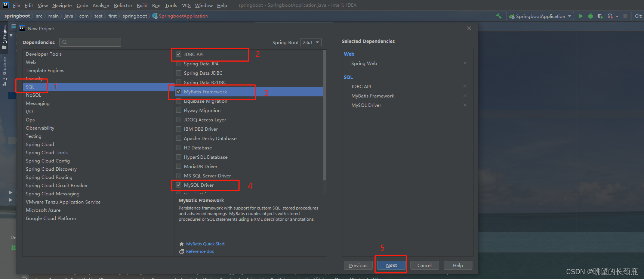Click the dependency list vertical scrollbar
644x279 pixels.
tap(325, 115)
